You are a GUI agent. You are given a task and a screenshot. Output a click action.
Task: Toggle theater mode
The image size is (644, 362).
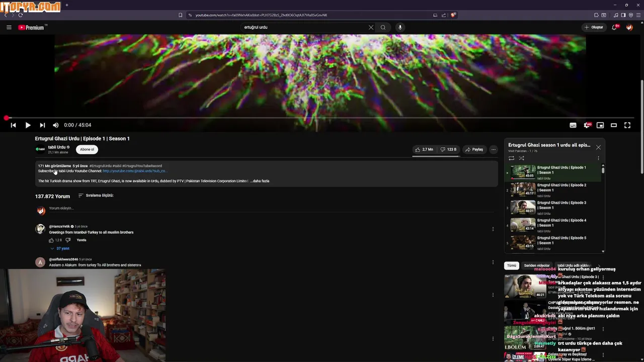(x=614, y=125)
